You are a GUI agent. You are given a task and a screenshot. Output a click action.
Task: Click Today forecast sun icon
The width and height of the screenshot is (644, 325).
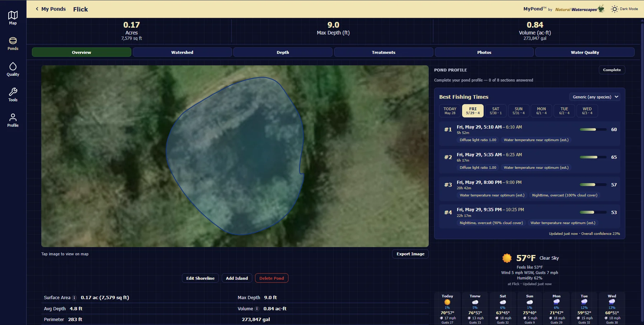tap(447, 302)
